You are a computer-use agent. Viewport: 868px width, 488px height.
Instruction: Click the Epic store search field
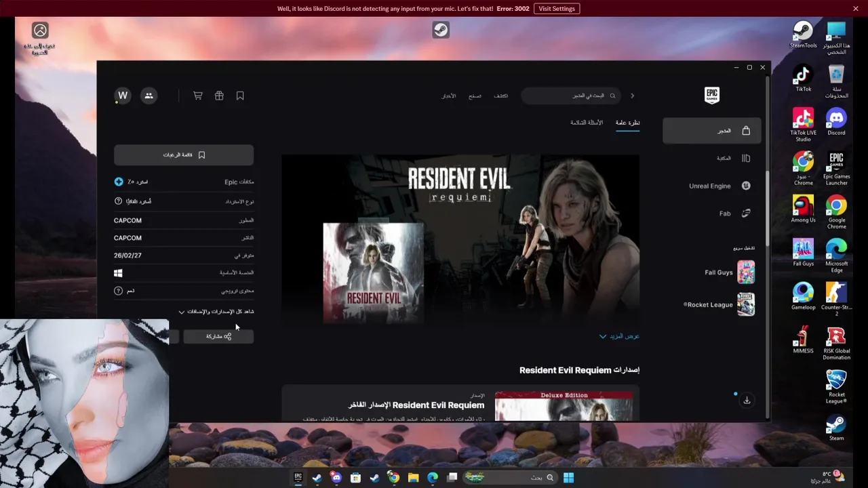point(570,96)
